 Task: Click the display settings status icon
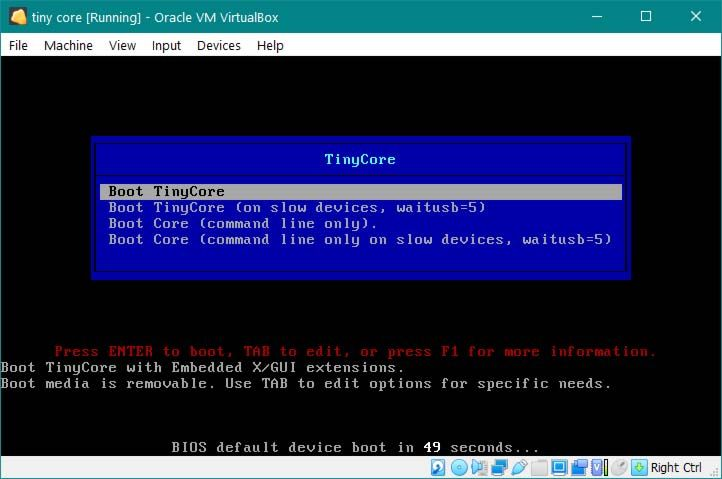pos(559,467)
